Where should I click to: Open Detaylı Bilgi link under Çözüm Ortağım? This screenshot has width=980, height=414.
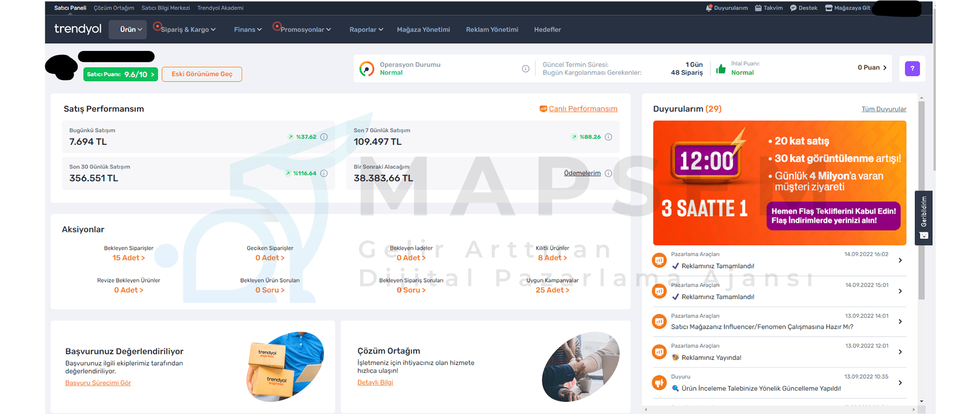(x=375, y=382)
